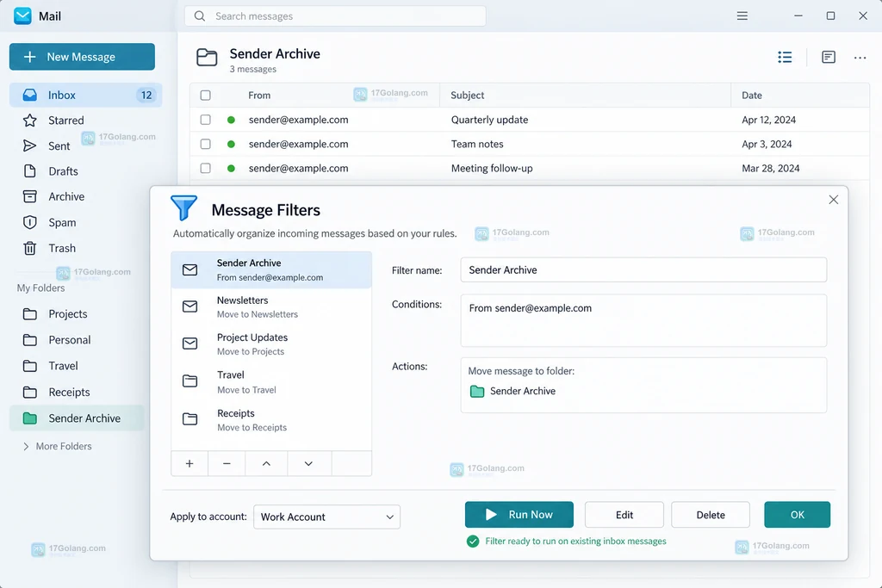
Task: Click the Spam shield icon
Action: (x=30, y=222)
